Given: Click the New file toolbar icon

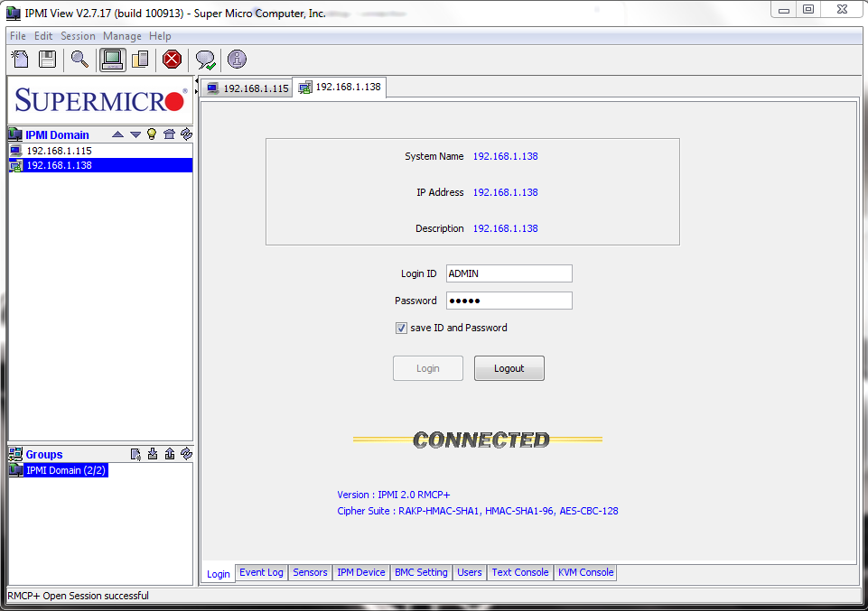Looking at the screenshot, I should point(21,60).
